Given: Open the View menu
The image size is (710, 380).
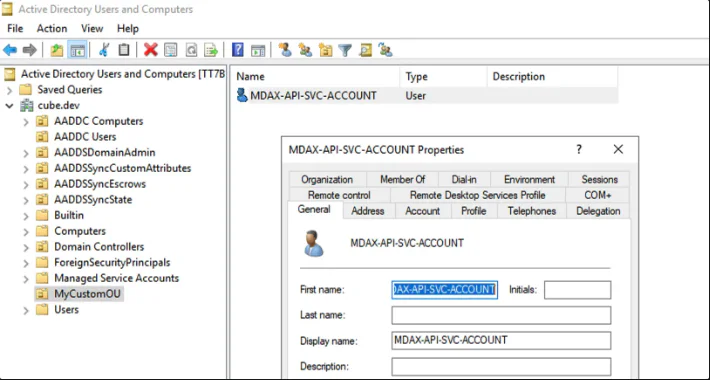Looking at the screenshot, I should (x=92, y=29).
